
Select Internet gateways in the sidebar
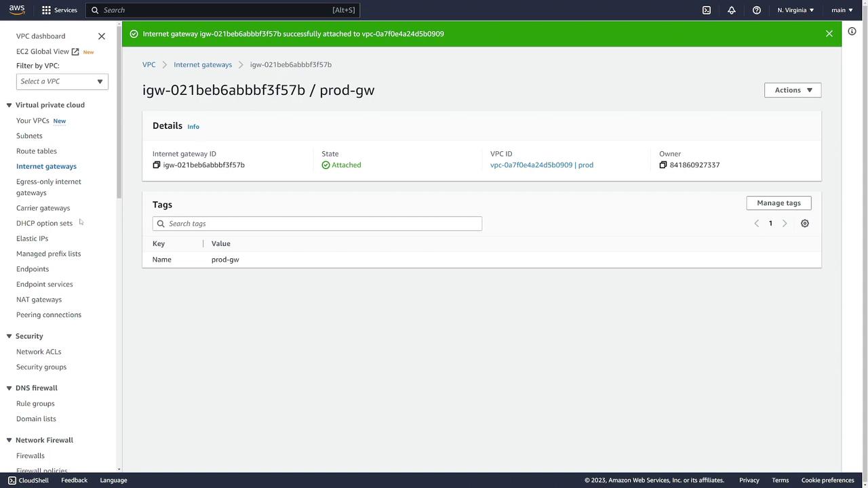coord(46,166)
